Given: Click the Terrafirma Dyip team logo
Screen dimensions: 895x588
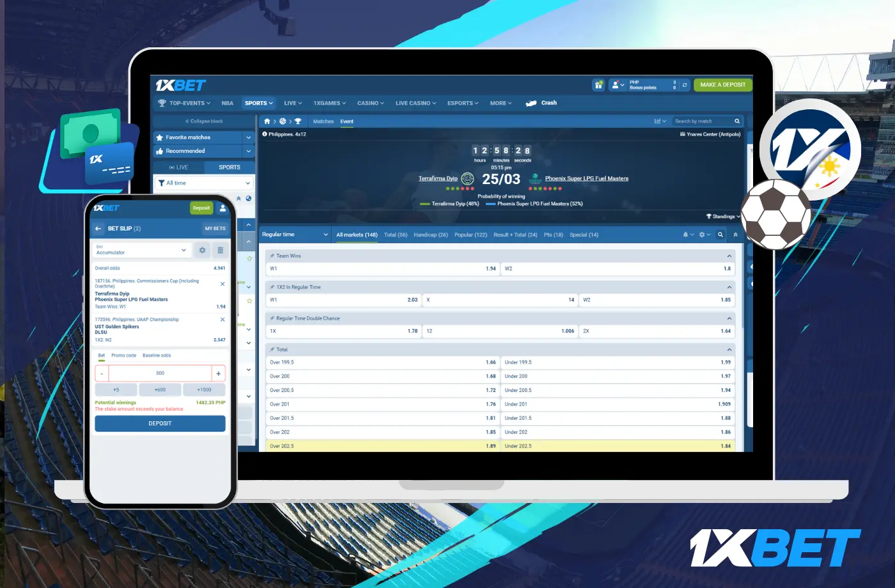Looking at the screenshot, I should (467, 179).
